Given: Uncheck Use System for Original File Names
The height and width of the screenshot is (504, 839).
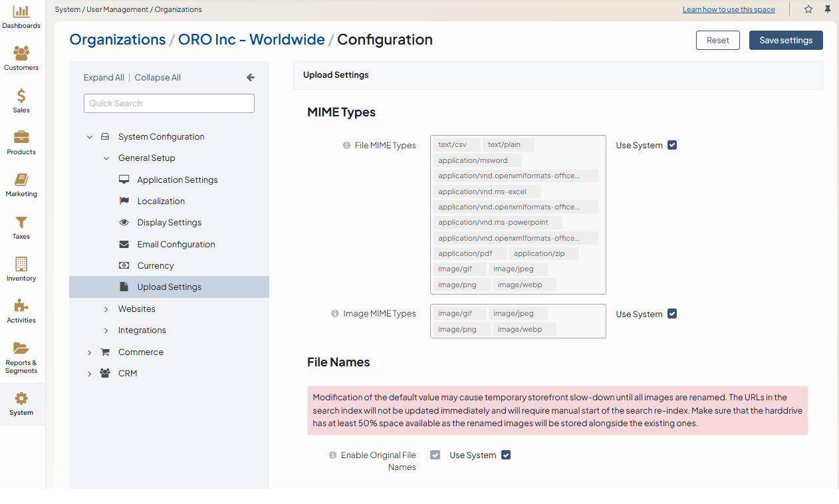Looking at the screenshot, I should [x=506, y=455].
